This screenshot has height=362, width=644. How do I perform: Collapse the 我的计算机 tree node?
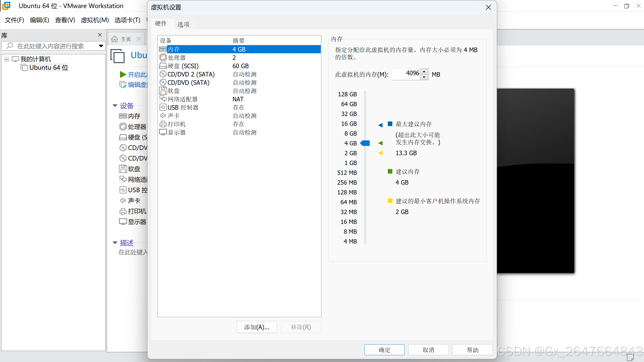coord(7,59)
